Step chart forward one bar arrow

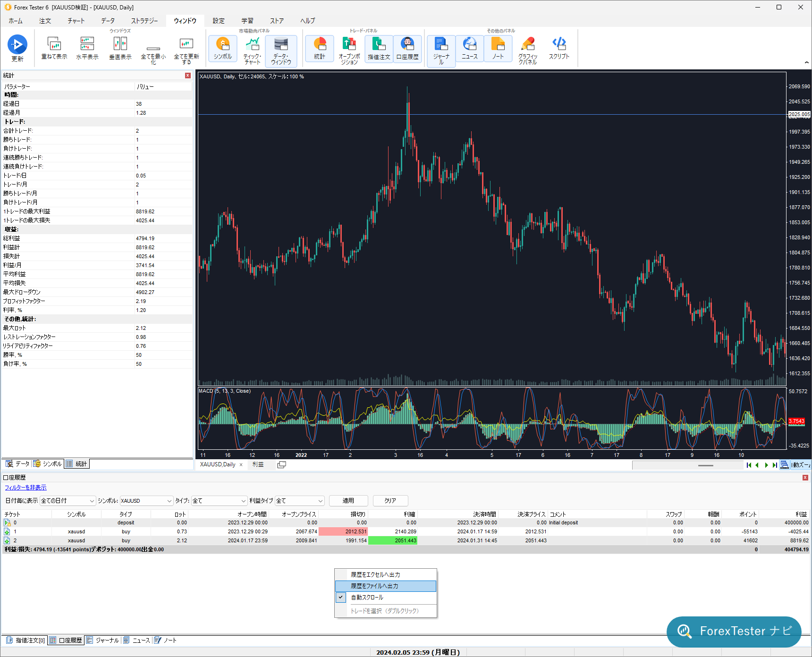click(766, 465)
